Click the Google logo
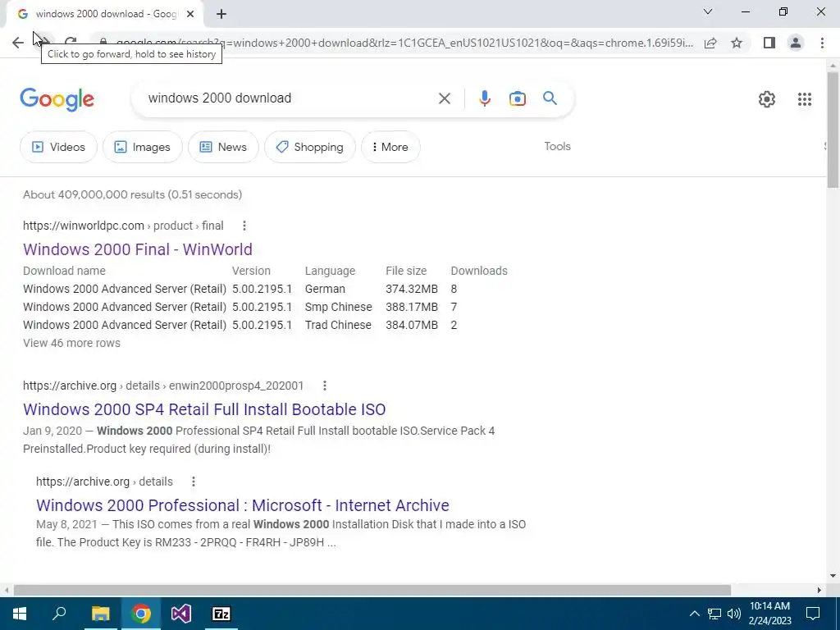 tap(57, 99)
